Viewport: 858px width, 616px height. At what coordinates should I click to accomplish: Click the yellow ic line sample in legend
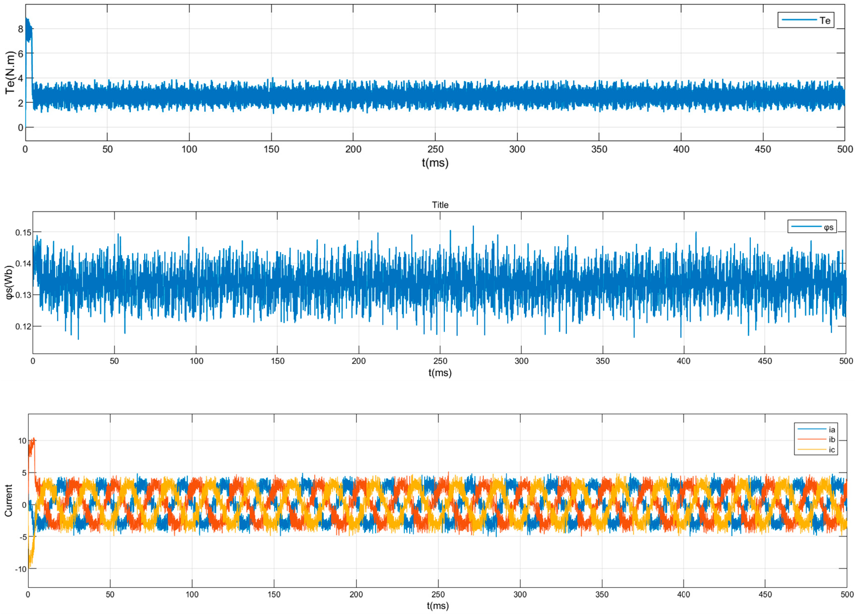point(812,449)
